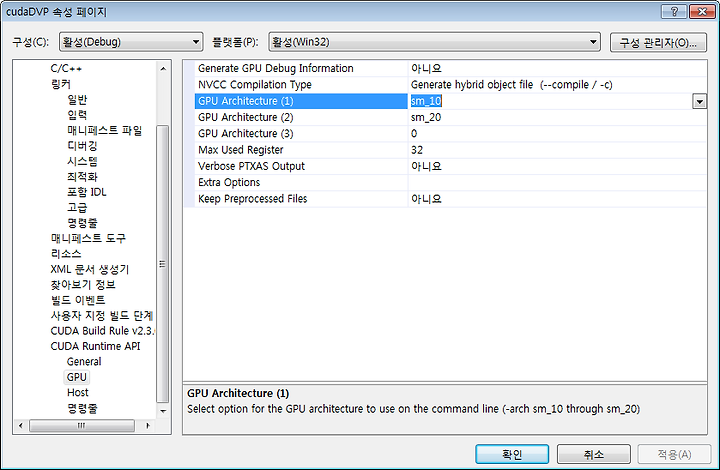720x470 pixels.
Task: Select 리소스 tree node
Action: [66, 254]
